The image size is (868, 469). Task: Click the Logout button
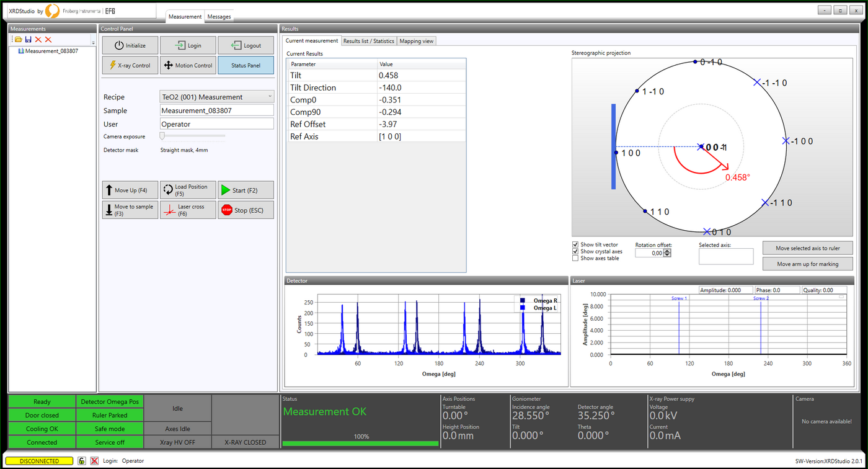click(x=246, y=45)
